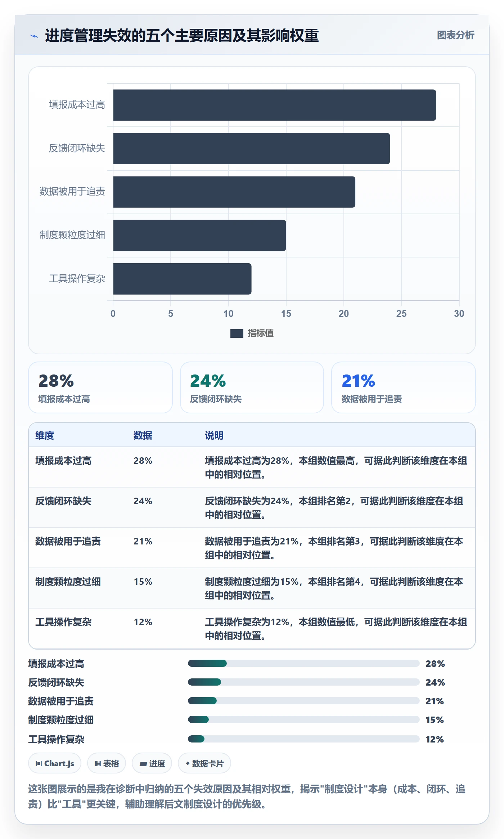Click the 24% progress bar for 反馈闭环缺失

click(304, 682)
